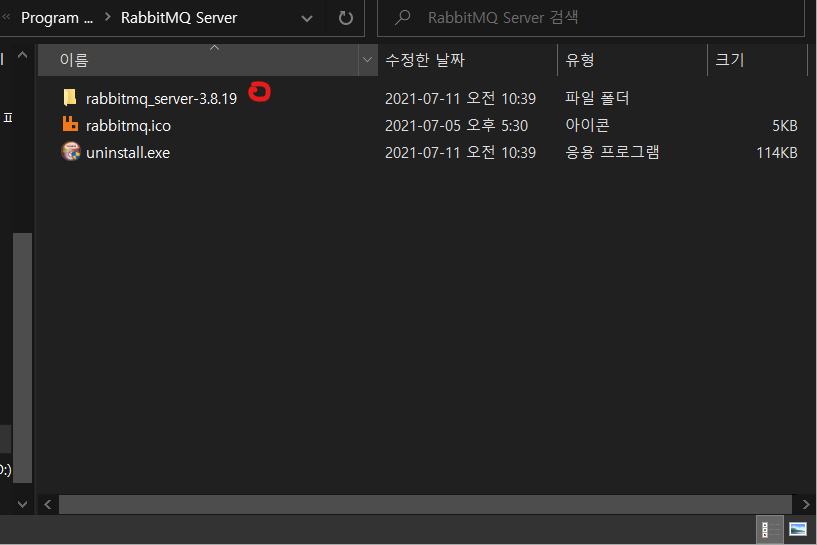Sort by 수정한 날짜 column header

coord(467,60)
